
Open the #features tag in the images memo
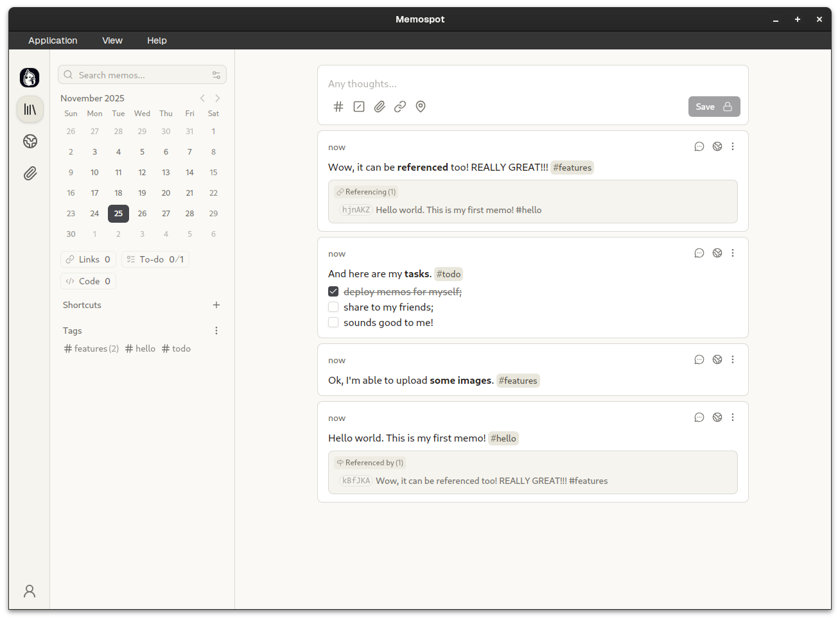(518, 381)
